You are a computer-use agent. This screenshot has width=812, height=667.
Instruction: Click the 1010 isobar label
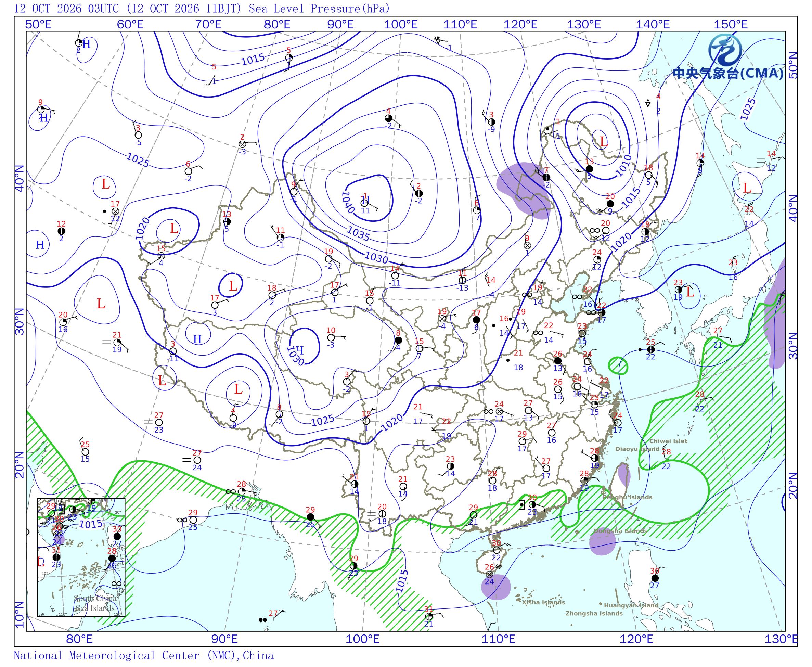click(x=623, y=166)
